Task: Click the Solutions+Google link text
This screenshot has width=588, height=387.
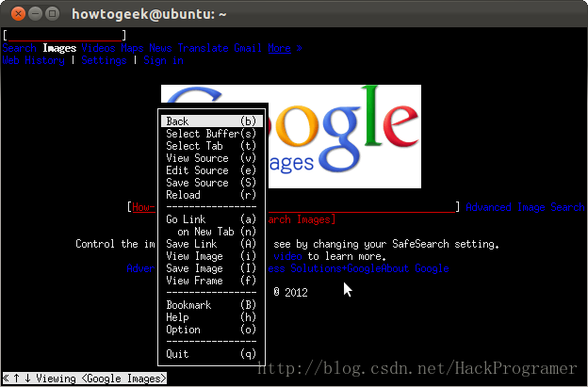Action: [x=335, y=268]
